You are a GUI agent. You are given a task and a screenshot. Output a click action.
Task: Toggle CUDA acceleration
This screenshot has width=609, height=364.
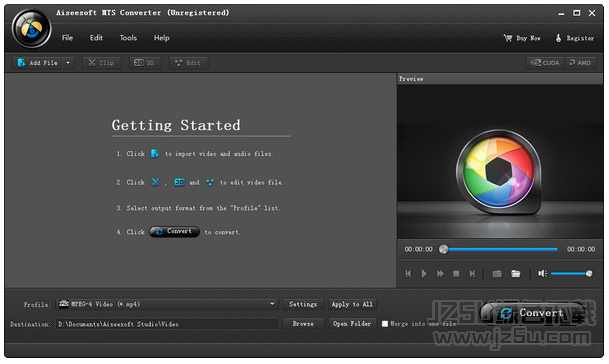pos(545,63)
